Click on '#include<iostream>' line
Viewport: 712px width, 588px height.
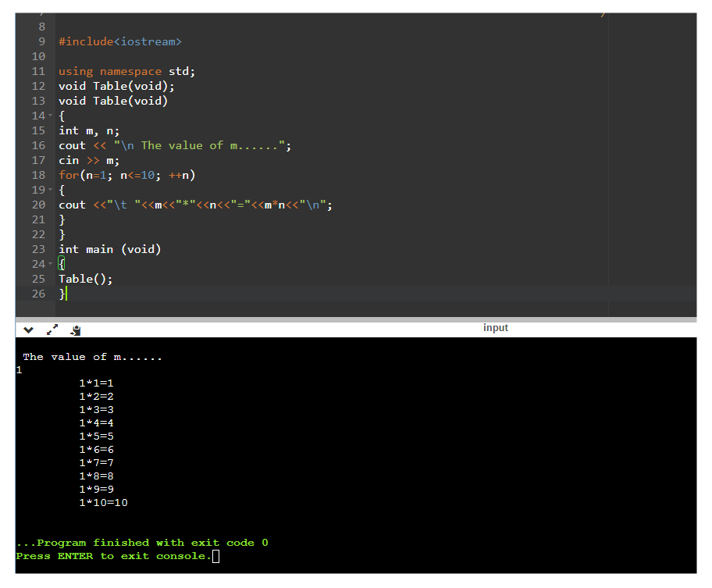coord(120,41)
